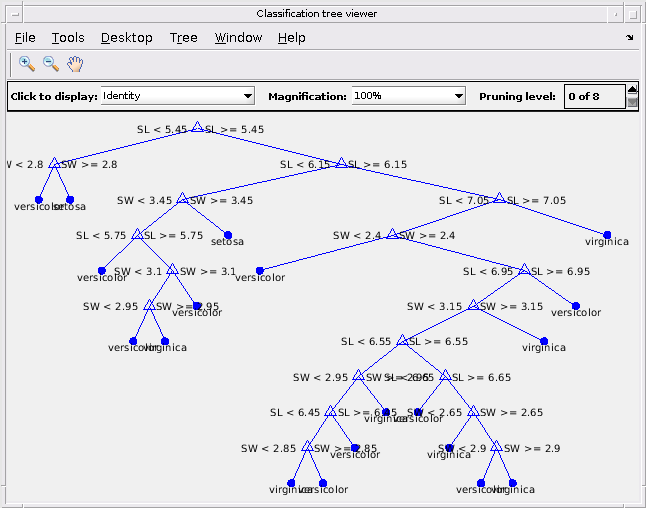Screen dimensions: 646x508
Task: Click the Pruning level field showing 0 of 8
Action: coord(595,96)
